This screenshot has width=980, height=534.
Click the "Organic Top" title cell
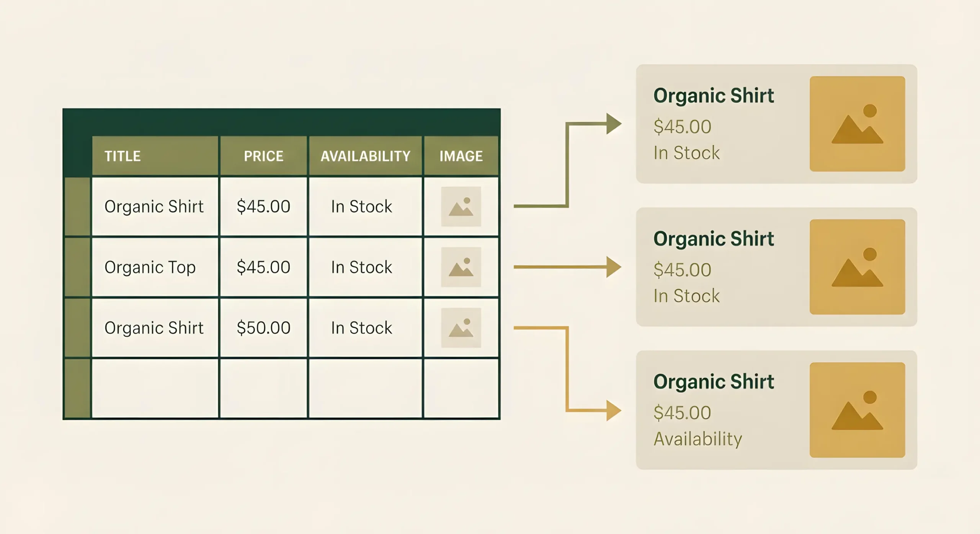(x=150, y=267)
